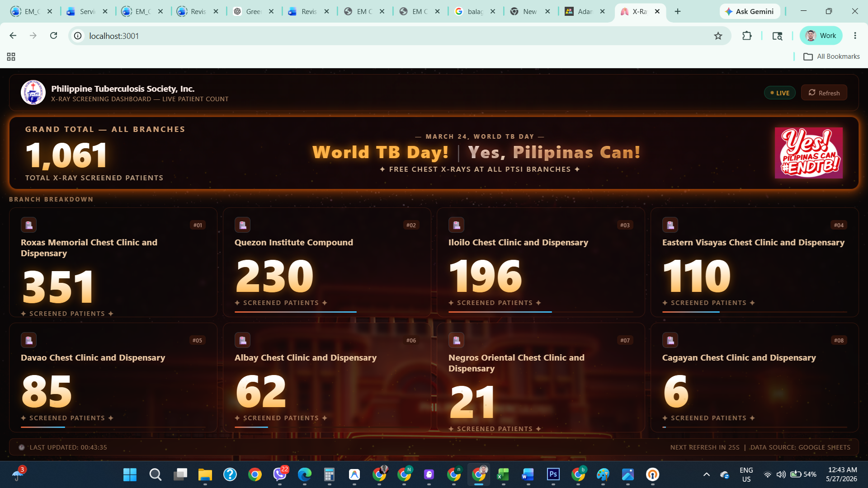Refresh the dashboard with the Refresh button

824,93
